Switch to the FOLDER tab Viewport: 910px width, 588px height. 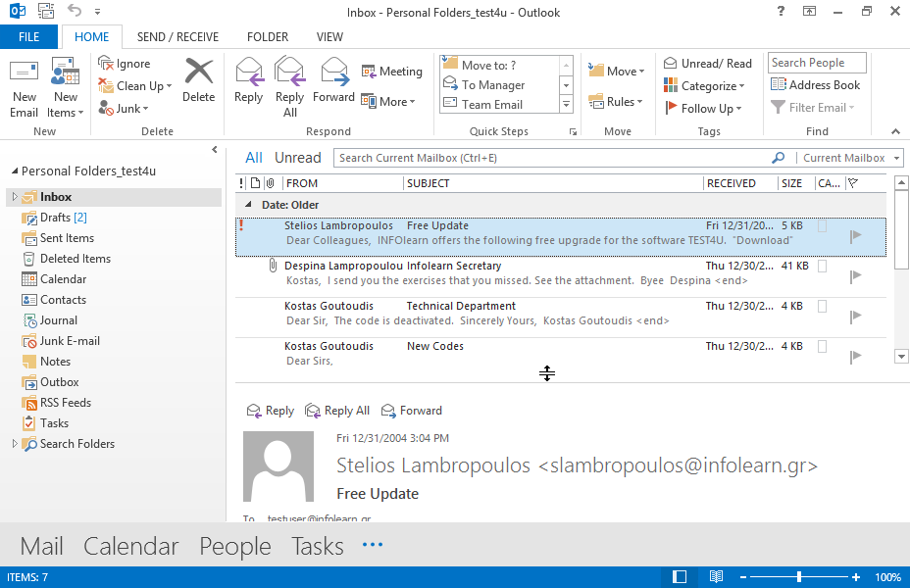(268, 37)
